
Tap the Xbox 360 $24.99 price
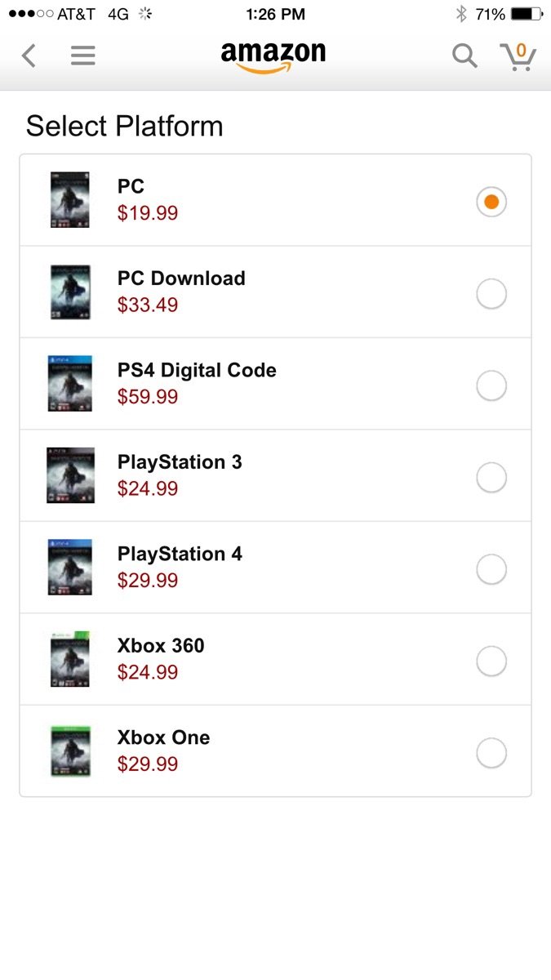click(x=148, y=673)
